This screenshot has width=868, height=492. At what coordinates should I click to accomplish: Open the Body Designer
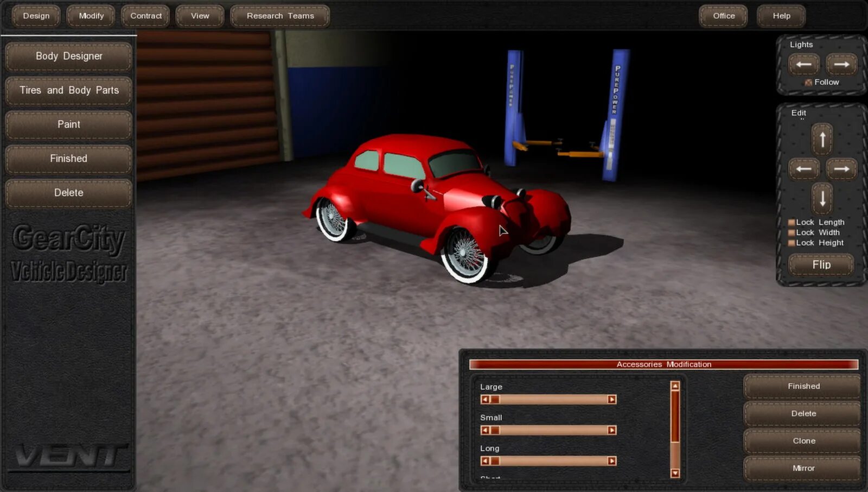(x=69, y=56)
